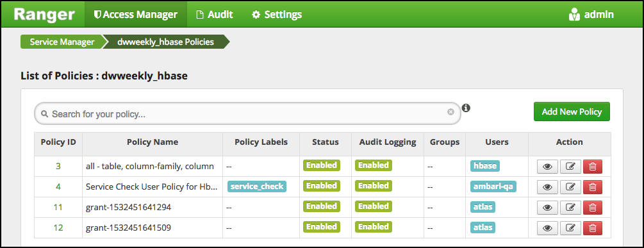The image size is (644, 248).
Task: Focus the Search for your policy field
Action: coord(247,113)
